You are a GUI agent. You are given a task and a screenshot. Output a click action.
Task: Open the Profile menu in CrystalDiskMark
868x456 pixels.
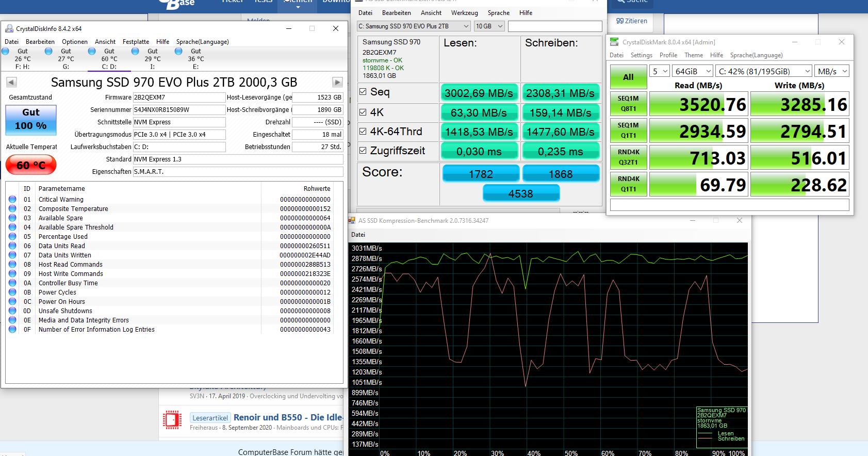tap(668, 55)
